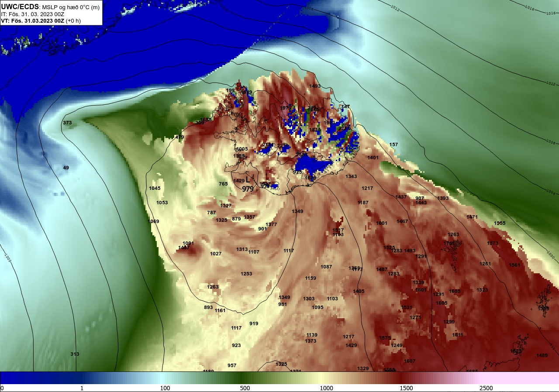Image resolution: width=559 pixels, height=392 pixels.
Task: Click the 893 height value
Action: (208, 307)
